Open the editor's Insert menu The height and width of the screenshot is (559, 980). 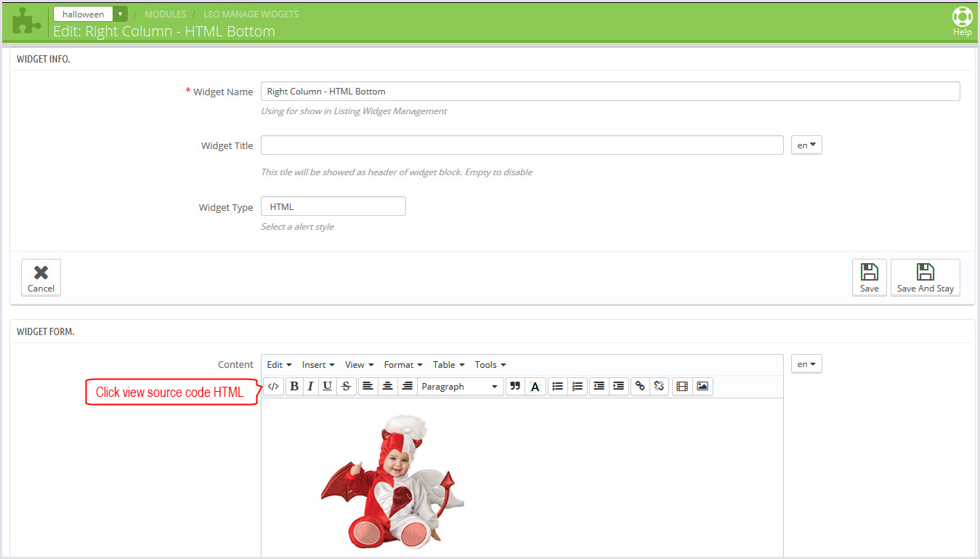pos(318,365)
